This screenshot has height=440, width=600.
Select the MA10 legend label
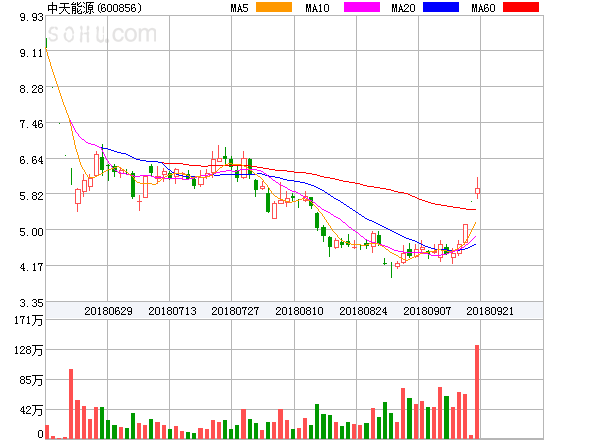[x=317, y=8]
